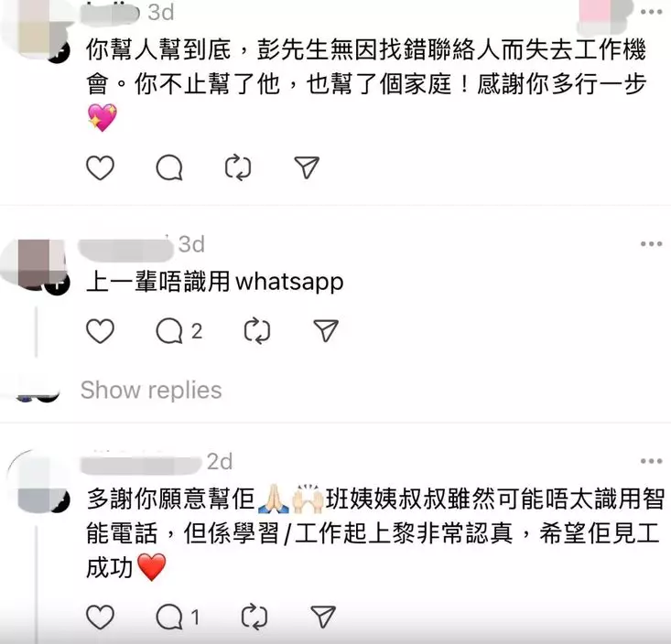Screen dimensions: 671x644
Task: Follow top commenter via avatar plus badge
Action: 59,52
